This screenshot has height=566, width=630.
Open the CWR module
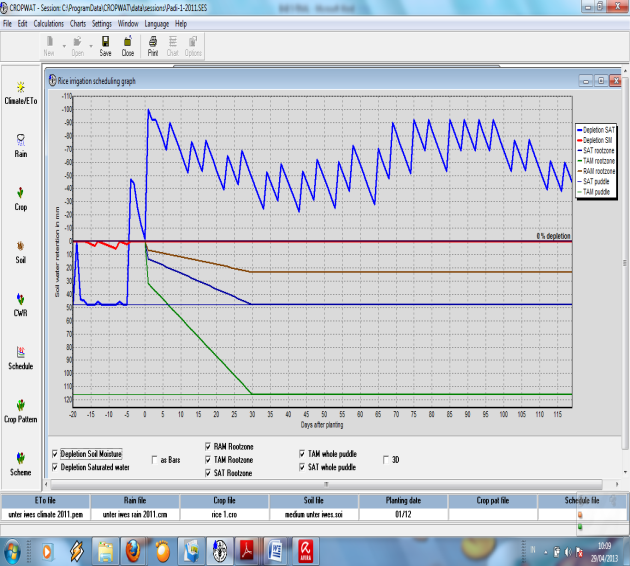coord(20,305)
